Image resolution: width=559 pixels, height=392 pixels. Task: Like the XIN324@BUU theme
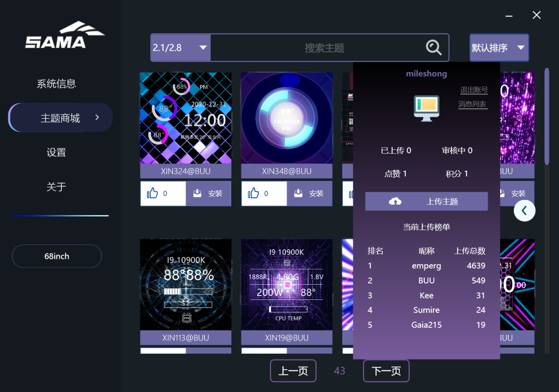coord(163,193)
